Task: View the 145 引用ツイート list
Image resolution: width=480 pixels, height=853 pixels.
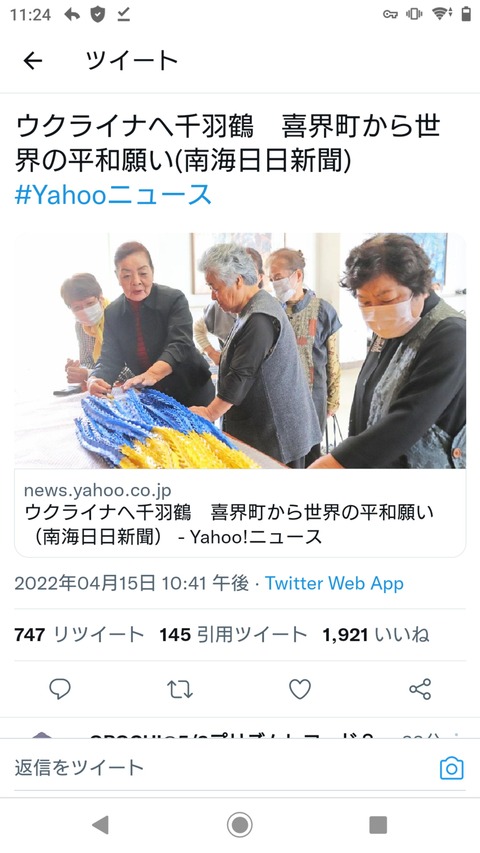Action: 233,634
